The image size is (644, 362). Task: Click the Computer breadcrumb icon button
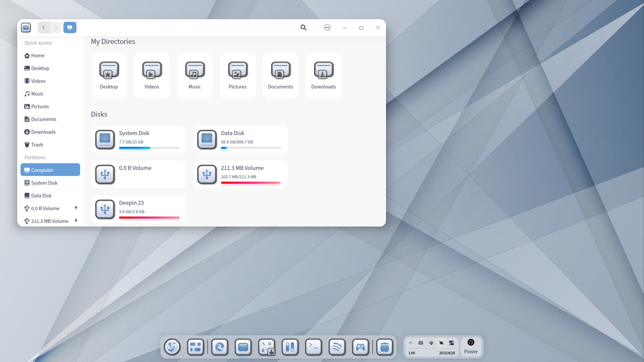(x=70, y=27)
